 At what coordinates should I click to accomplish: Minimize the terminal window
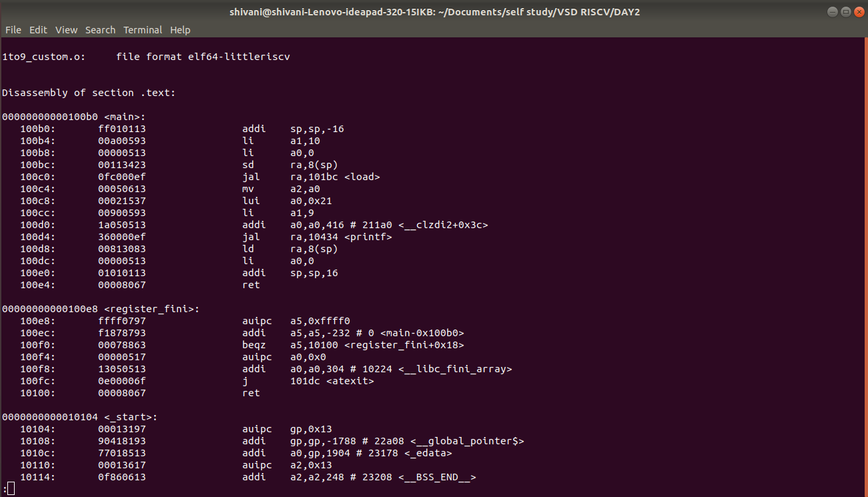point(832,11)
